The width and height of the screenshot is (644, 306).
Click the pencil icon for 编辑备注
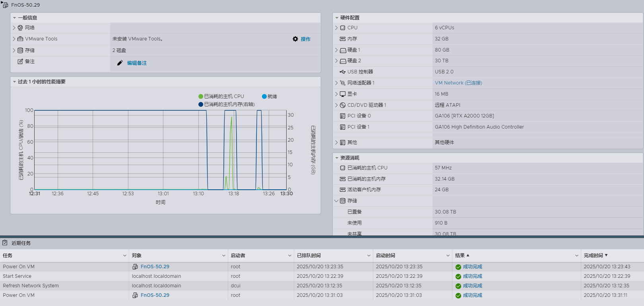pyautogui.click(x=120, y=63)
